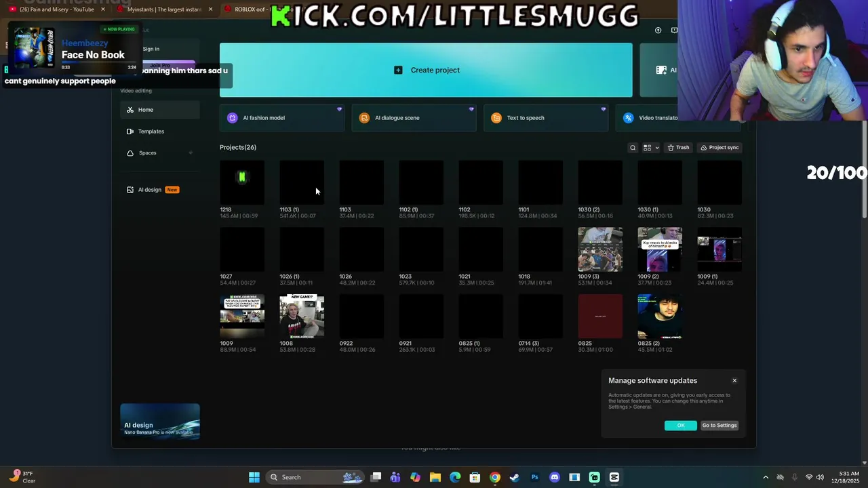Open Windows Start menu from taskbar
This screenshot has height=488, width=868.
[x=254, y=477]
